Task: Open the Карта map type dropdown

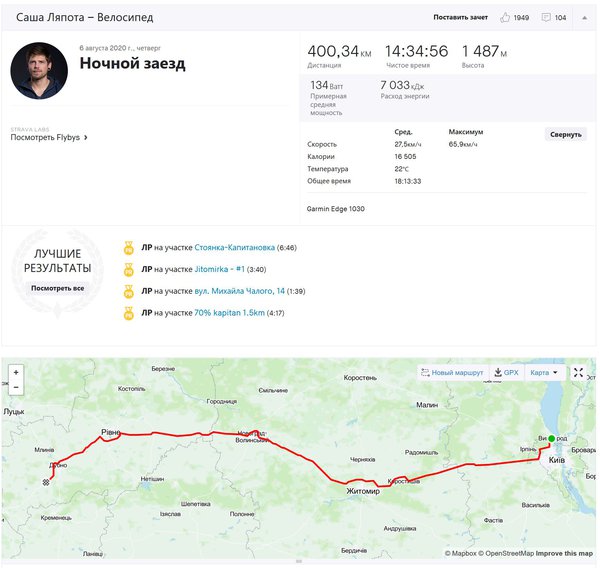Action: 544,372
